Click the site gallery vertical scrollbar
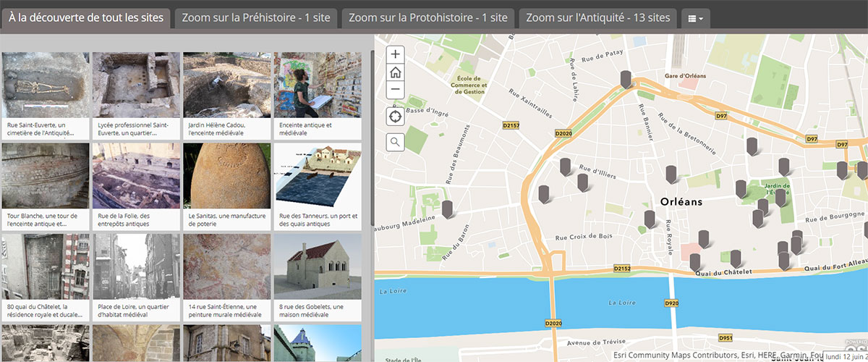 pos(372,138)
